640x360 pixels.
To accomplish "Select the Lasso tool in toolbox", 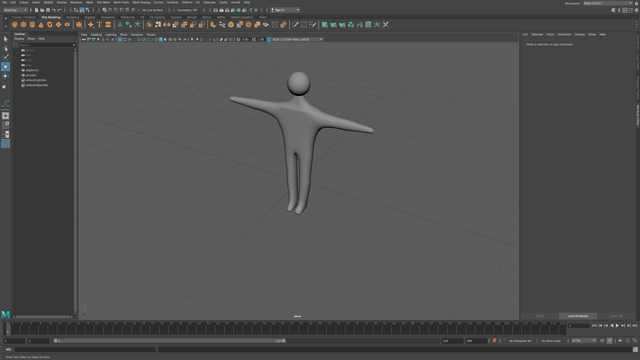I will 5,49.
